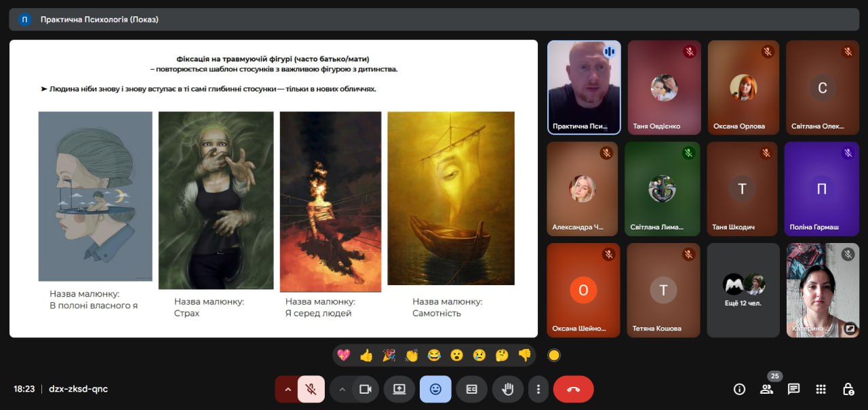The height and width of the screenshot is (410, 868).
Task: Expand audio settings chevron beside microphone
Action: point(288,389)
